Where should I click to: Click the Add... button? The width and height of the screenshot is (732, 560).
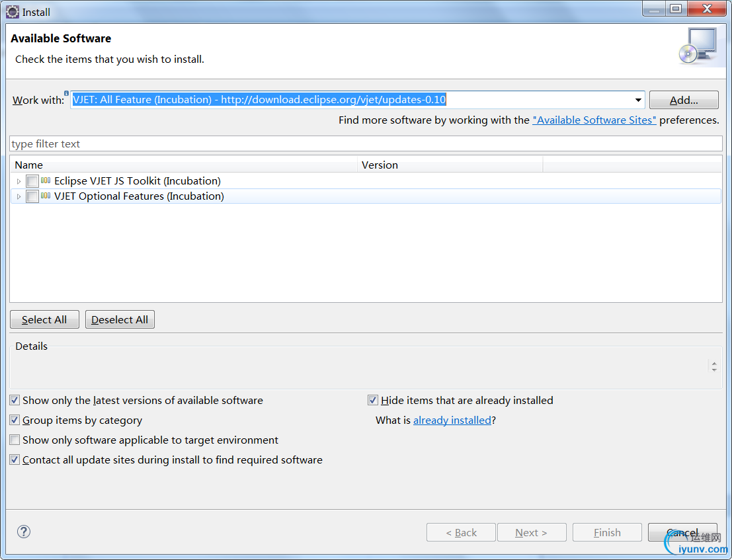click(x=684, y=100)
